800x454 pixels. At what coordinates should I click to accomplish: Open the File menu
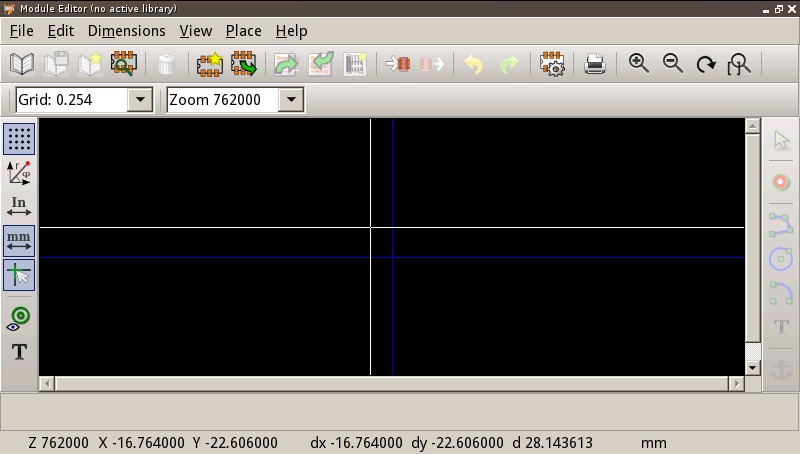point(21,31)
